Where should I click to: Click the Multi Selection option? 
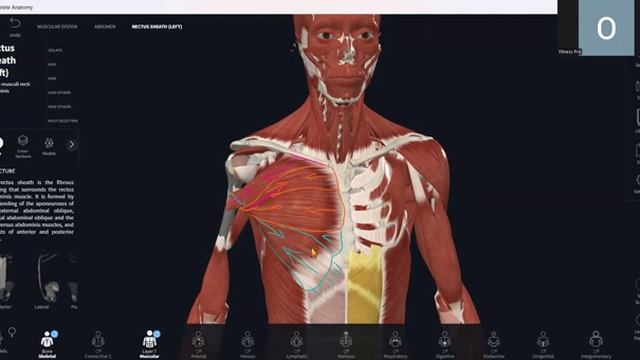point(62,121)
